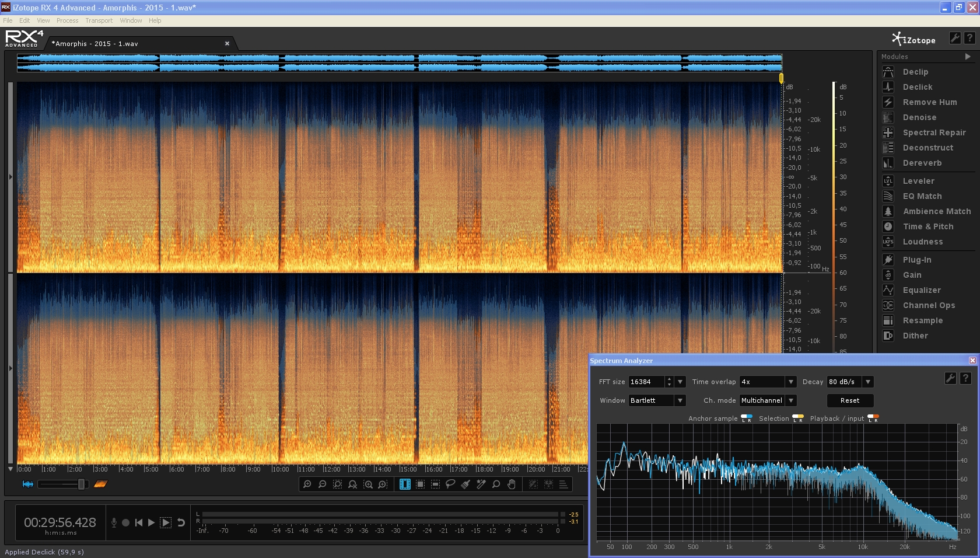Rewind to the start
The image size is (980, 558).
pyautogui.click(x=138, y=522)
